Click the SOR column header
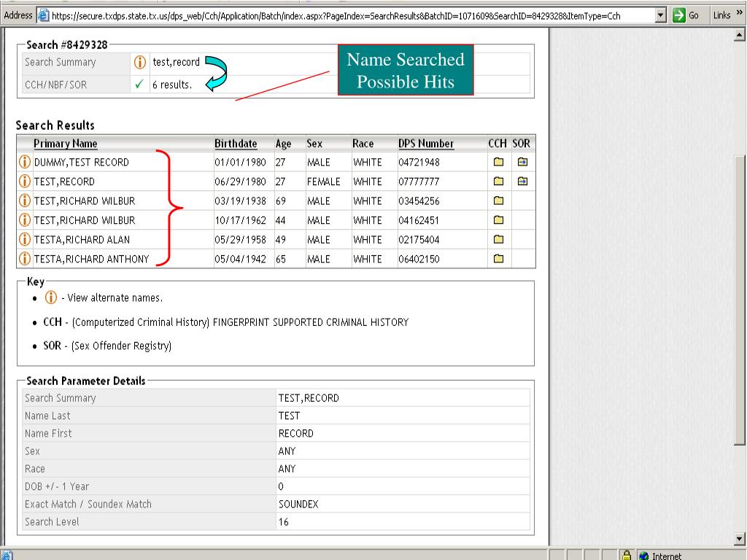Image resolution: width=747 pixels, height=560 pixels. (521, 144)
